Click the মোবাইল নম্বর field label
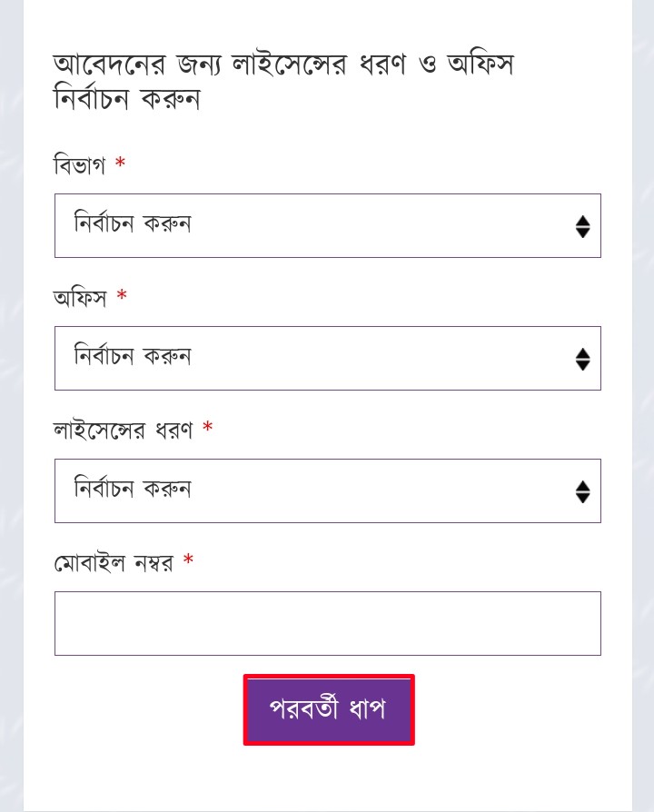Viewport: 654px width, 812px height. coord(114,563)
